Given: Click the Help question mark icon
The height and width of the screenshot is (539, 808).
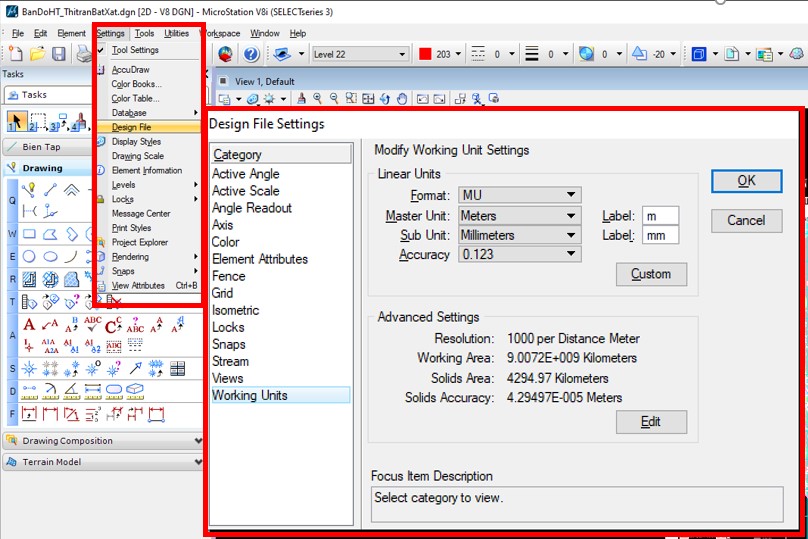Looking at the screenshot, I should pos(251,54).
